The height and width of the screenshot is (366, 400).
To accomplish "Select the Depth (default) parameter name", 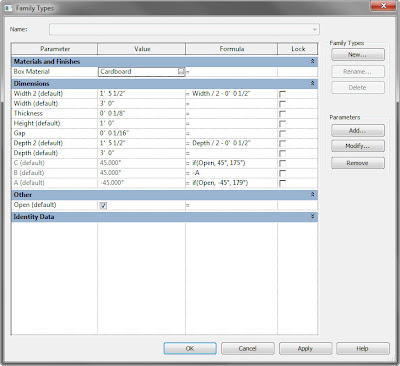I will click(36, 153).
